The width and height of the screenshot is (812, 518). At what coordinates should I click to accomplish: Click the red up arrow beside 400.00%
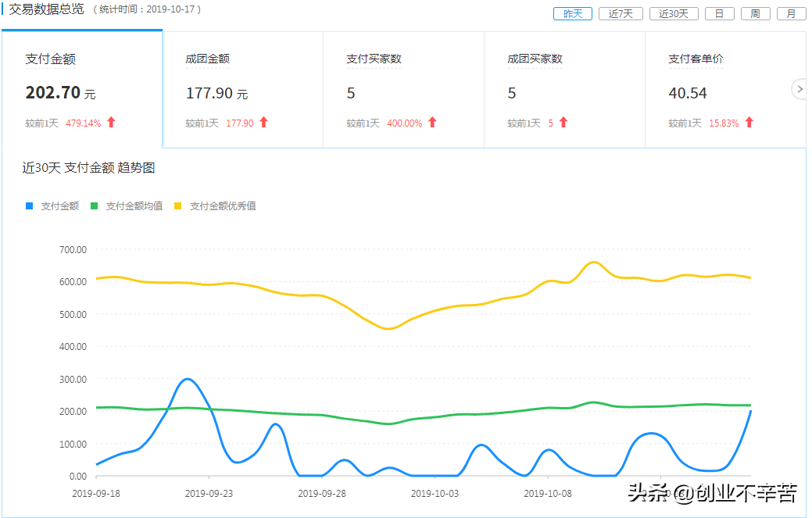click(x=432, y=122)
